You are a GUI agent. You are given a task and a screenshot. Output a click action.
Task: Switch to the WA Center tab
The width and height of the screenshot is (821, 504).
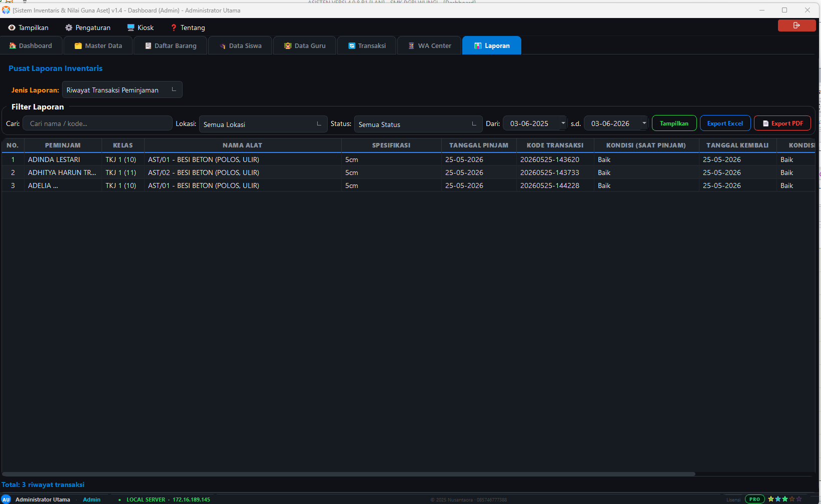point(430,45)
